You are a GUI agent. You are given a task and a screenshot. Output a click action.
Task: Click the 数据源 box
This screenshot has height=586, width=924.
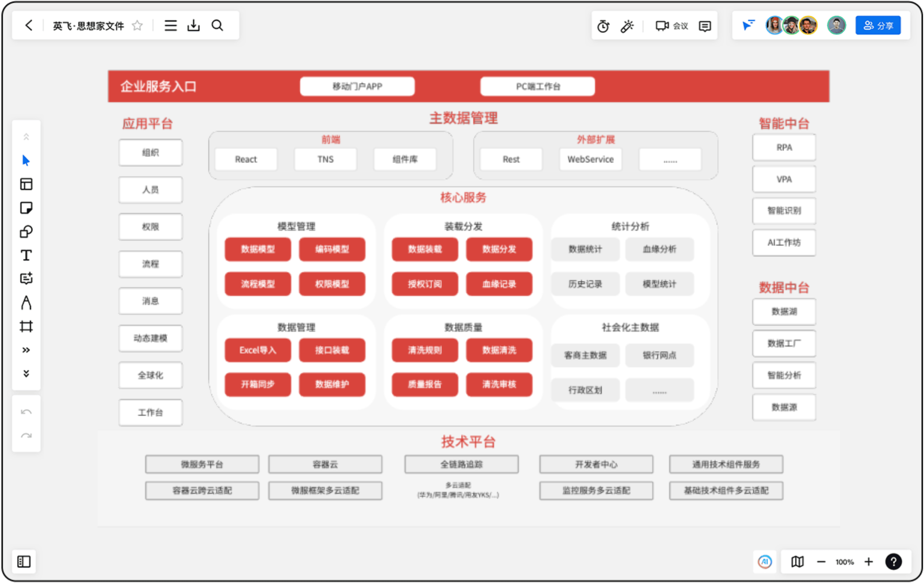click(x=784, y=407)
